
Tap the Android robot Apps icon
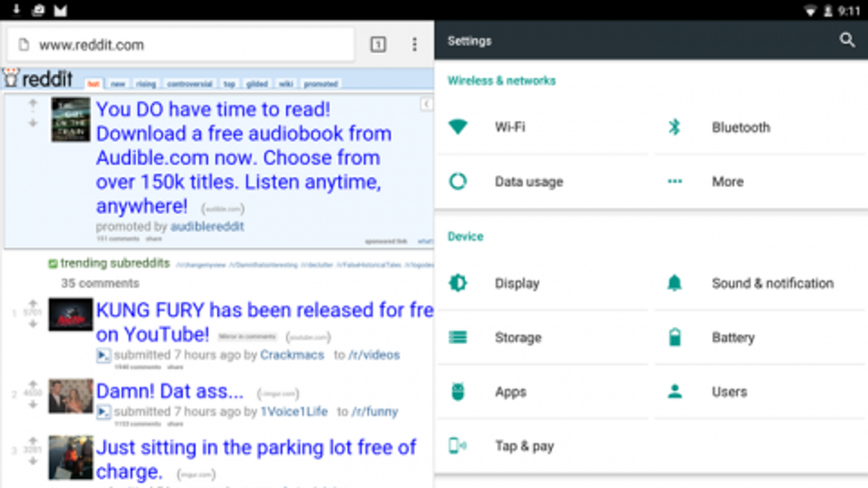(x=458, y=391)
